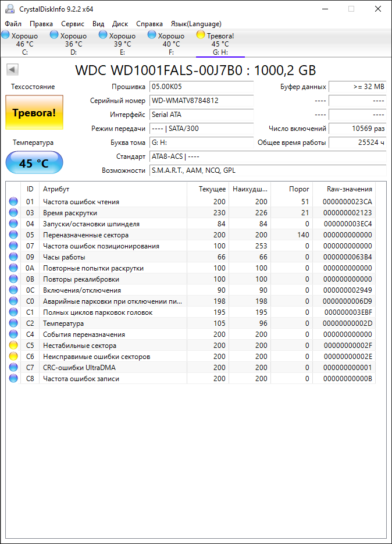
Task: Select drive C: at 46 °C
Action: click(x=24, y=44)
